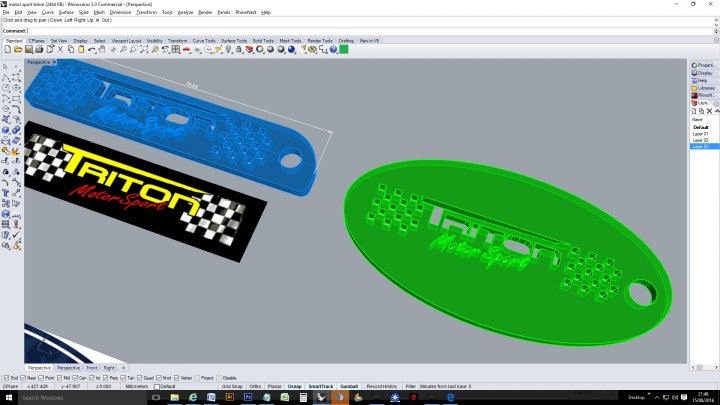Open the Analyze menu
The image size is (720, 405).
[x=185, y=12]
